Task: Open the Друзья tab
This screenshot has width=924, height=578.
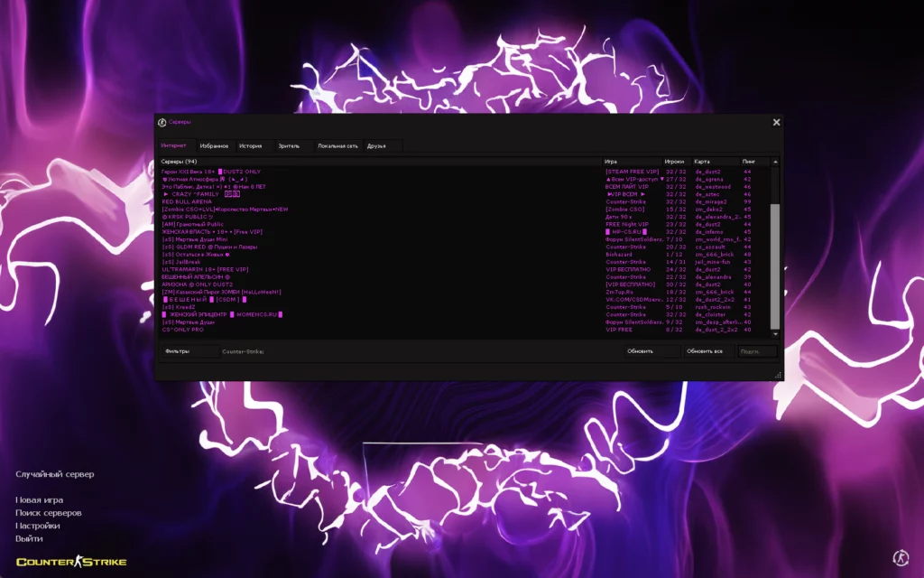Action: pos(376,145)
